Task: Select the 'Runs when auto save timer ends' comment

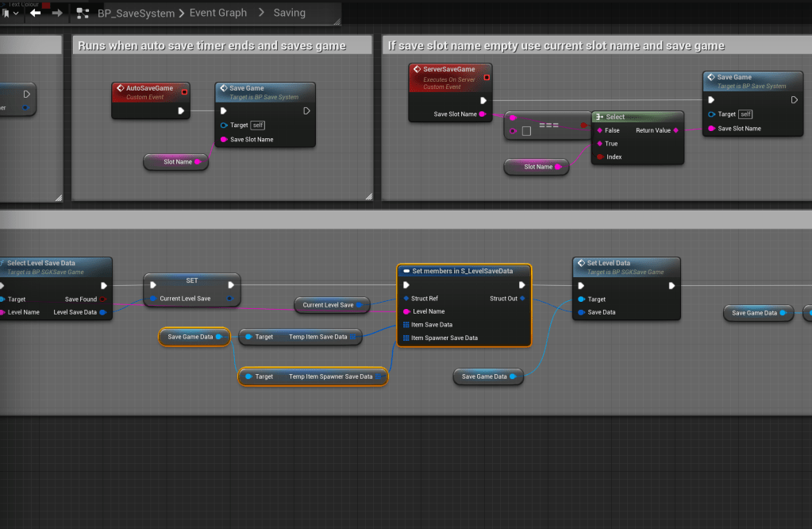Action: [212, 46]
